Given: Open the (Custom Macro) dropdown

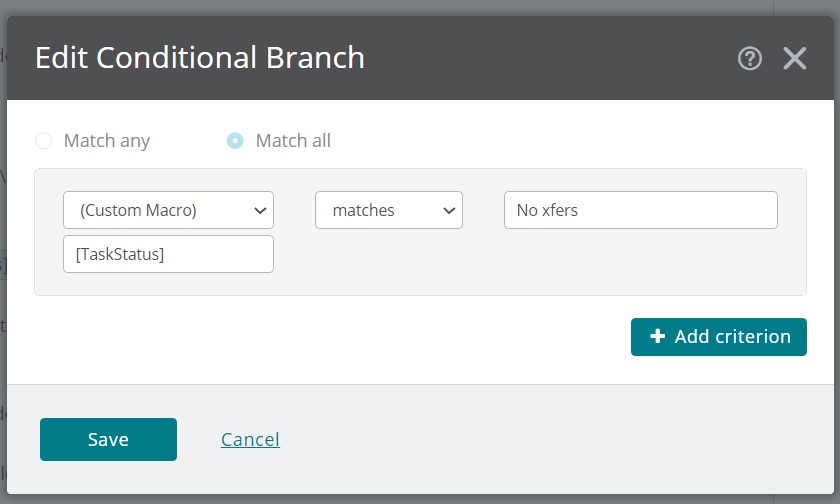Looking at the screenshot, I should pos(168,210).
